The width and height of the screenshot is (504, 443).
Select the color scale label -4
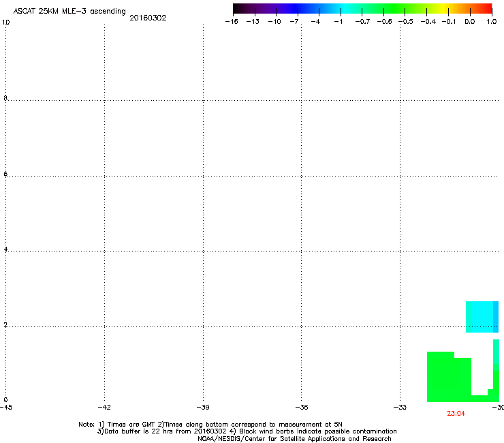click(315, 22)
